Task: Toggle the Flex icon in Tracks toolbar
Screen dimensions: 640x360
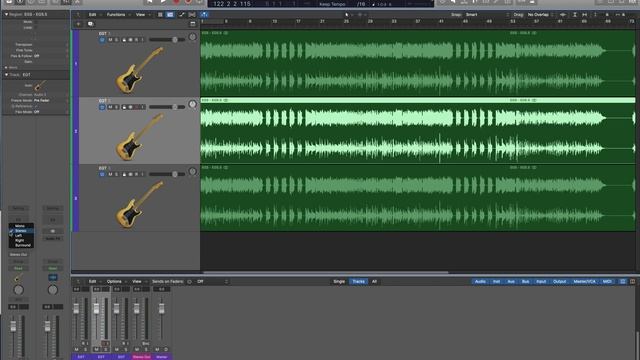Action: tap(192, 15)
